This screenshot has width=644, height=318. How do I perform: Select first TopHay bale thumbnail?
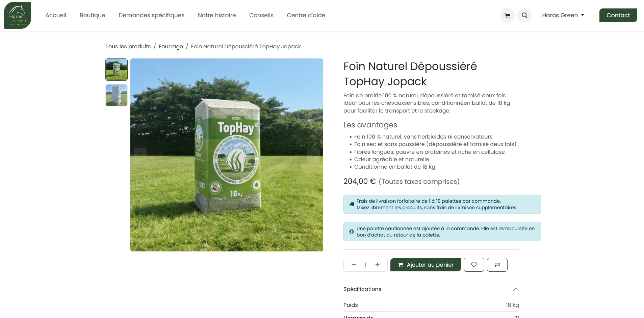pos(117,70)
